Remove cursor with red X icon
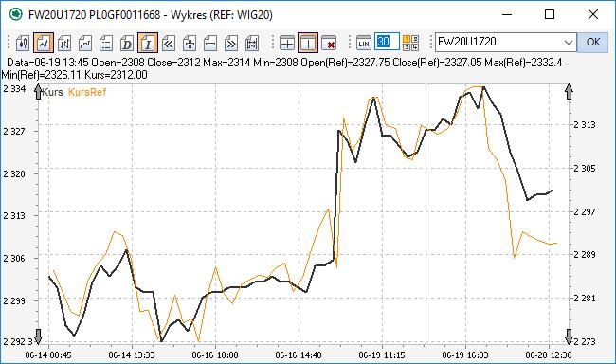The height and width of the screenshot is (364, 616). 329,43
